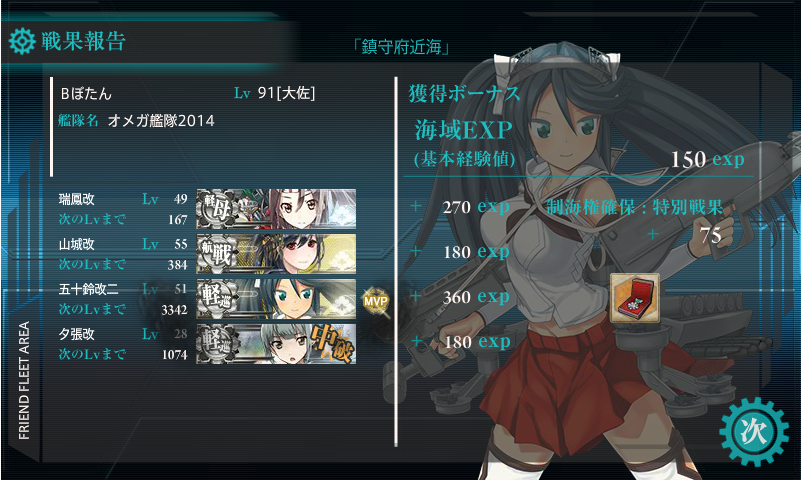Click the 獲得ボーナス heading
Screen dimensions: 801x481
[x=464, y=93]
